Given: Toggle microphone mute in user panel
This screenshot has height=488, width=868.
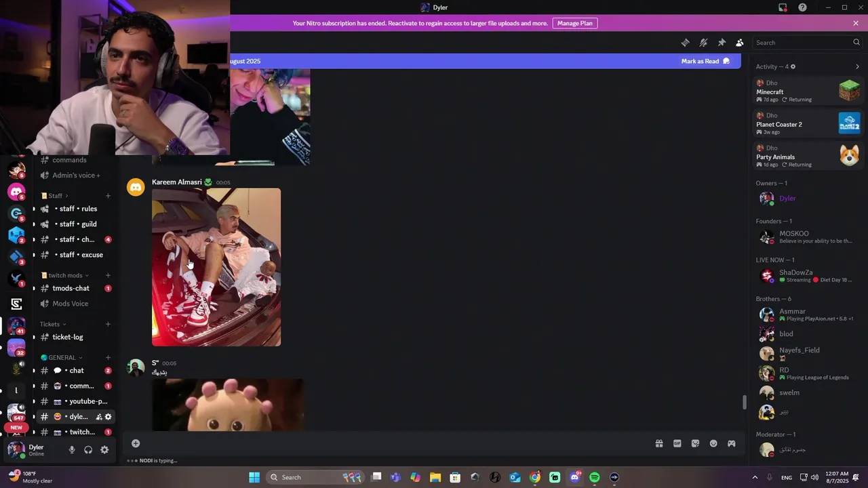Looking at the screenshot, I should 72,449.
